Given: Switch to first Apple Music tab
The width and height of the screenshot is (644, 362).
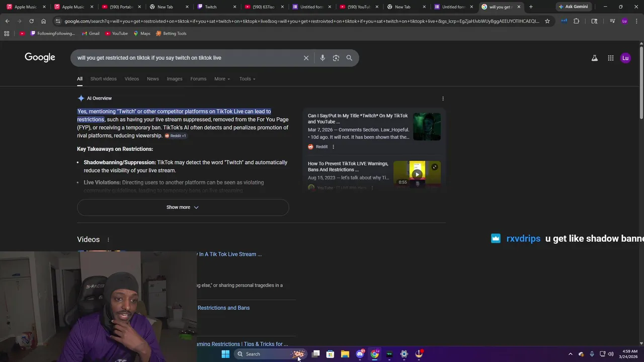Looking at the screenshot, I should [x=25, y=7].
